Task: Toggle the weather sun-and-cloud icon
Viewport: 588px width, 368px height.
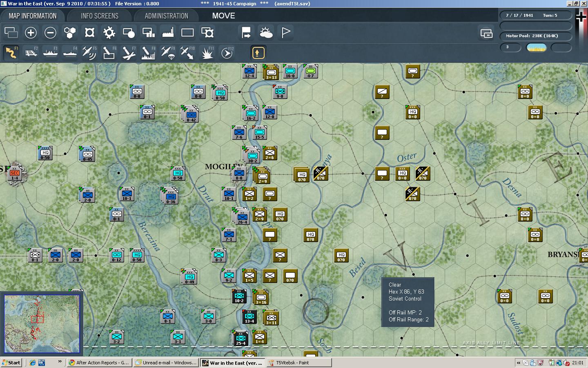Action: [266, 32]
